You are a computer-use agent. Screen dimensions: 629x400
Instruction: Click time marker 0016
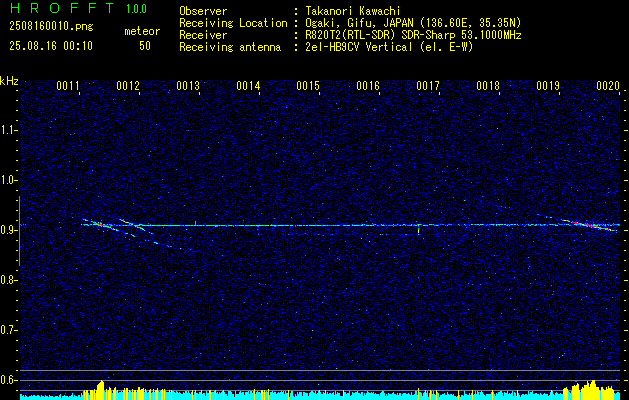[368, 86]
